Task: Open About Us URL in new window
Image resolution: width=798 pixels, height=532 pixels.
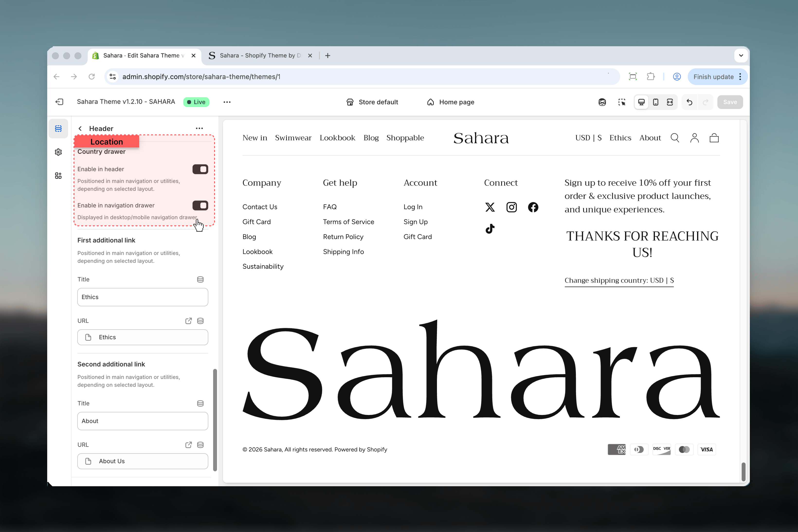Action: [x=188, y=444]
